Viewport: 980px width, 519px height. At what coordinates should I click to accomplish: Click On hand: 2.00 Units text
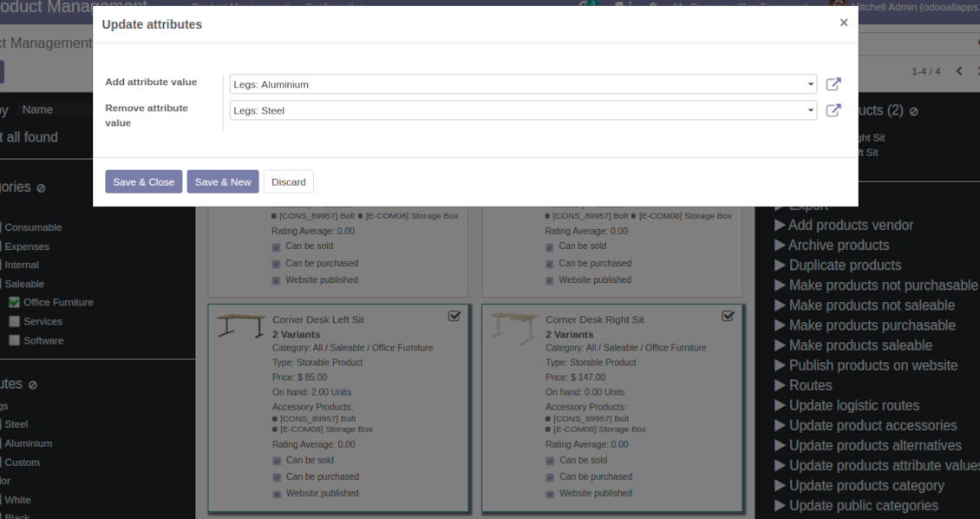311,392
